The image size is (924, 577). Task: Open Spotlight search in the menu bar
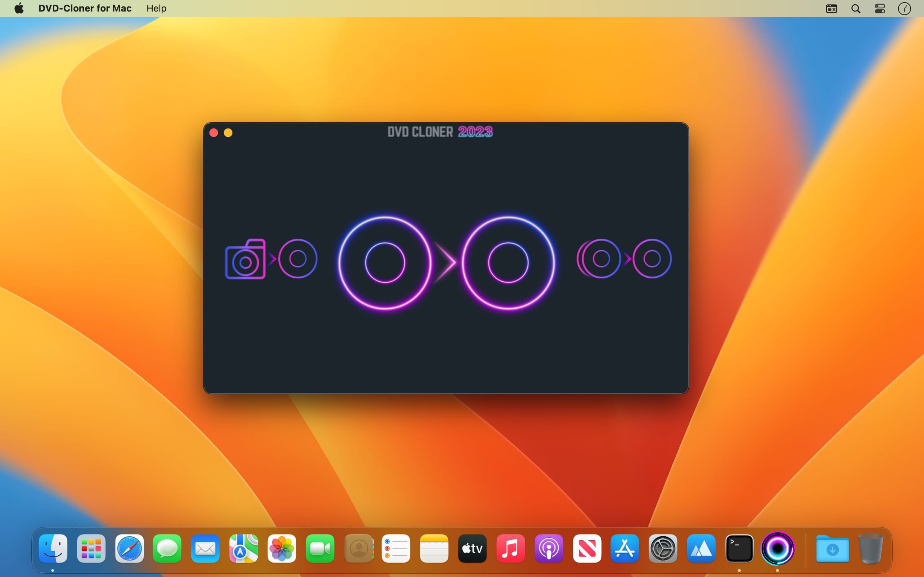856,8
